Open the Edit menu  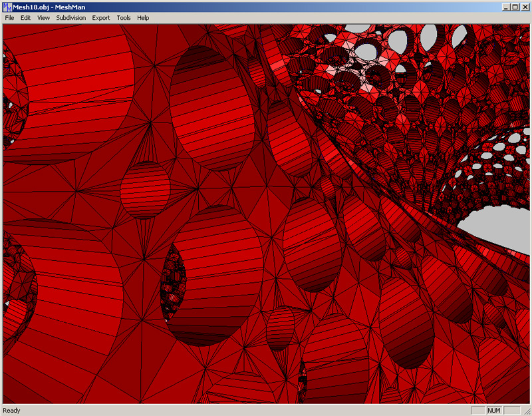[x=25, y=18]
